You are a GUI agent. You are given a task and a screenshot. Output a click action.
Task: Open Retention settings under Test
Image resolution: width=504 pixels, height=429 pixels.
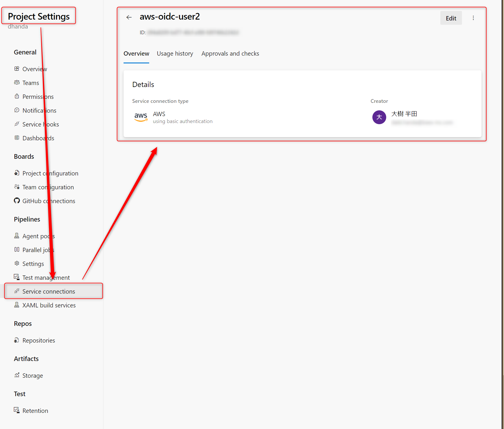coord(35,411)
